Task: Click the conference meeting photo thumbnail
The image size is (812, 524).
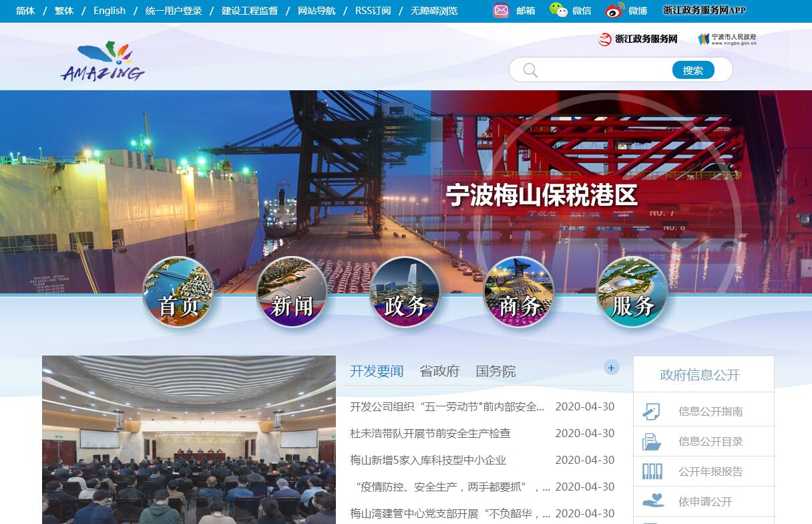Action: coord(189,439)
